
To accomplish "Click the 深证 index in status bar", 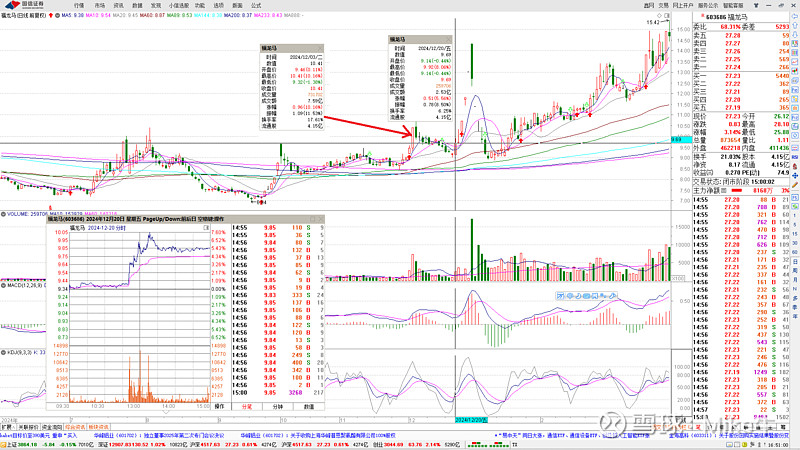I will coord(142,445).
